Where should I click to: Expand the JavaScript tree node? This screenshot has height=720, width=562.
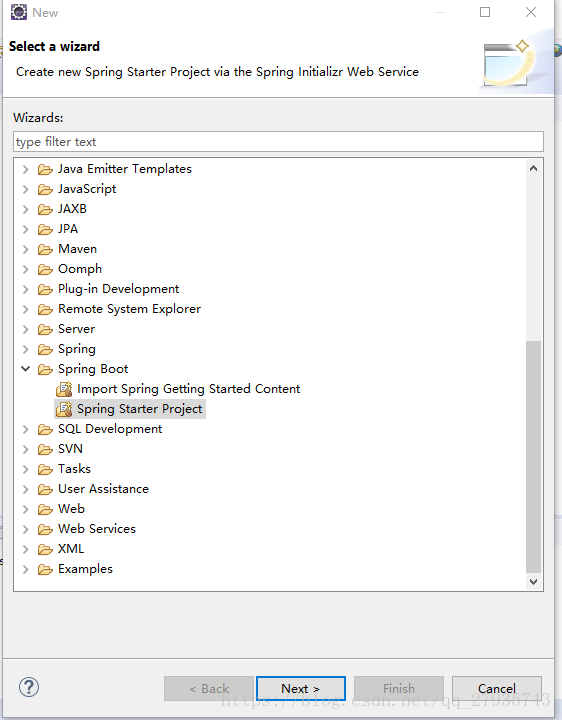26,190
